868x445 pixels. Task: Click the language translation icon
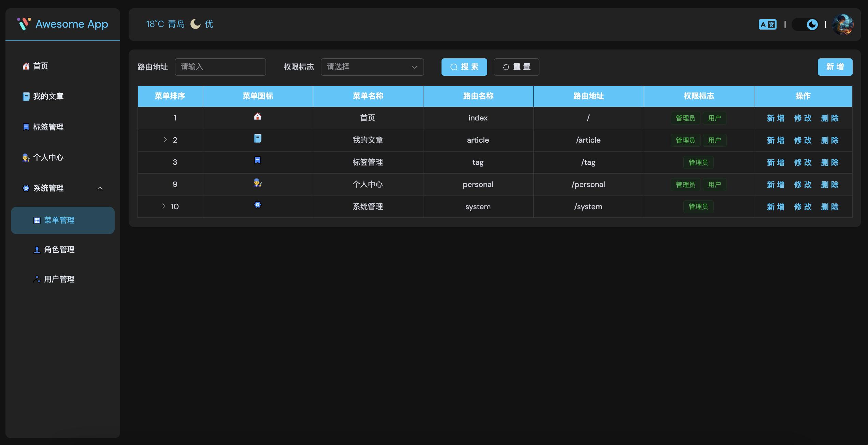(x=767, y=25)
